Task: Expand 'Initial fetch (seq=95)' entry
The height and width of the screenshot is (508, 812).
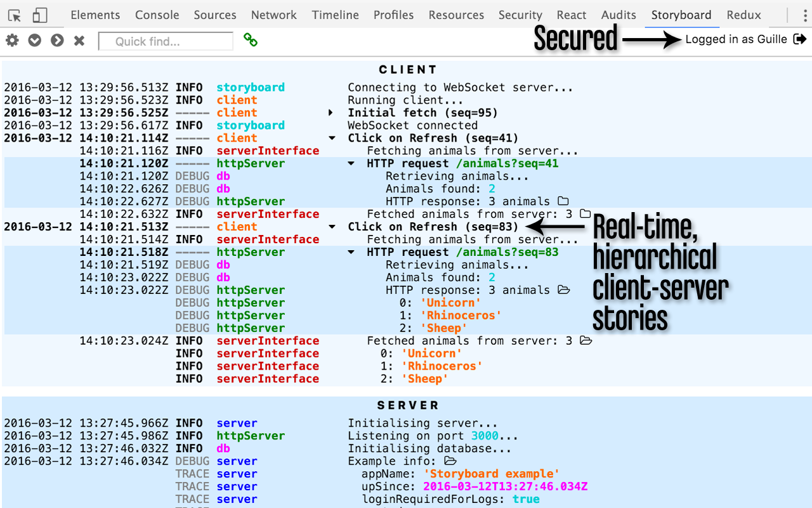Action: 331,112
